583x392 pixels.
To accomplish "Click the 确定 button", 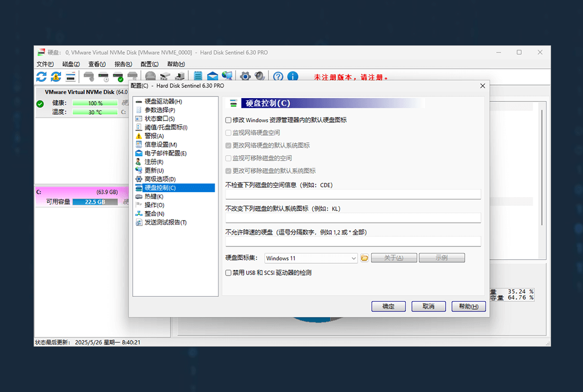I will (388, 306).
